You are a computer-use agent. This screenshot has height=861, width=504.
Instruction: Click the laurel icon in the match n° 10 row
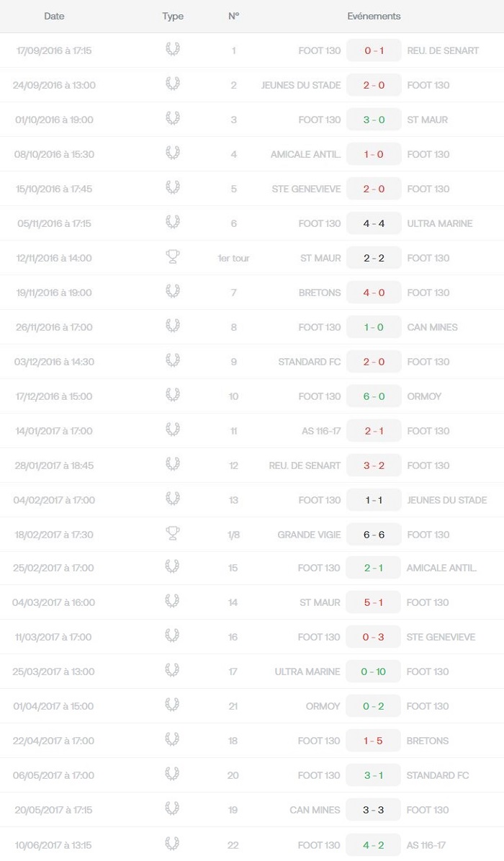pyautogui.click(x=172, y=396)
